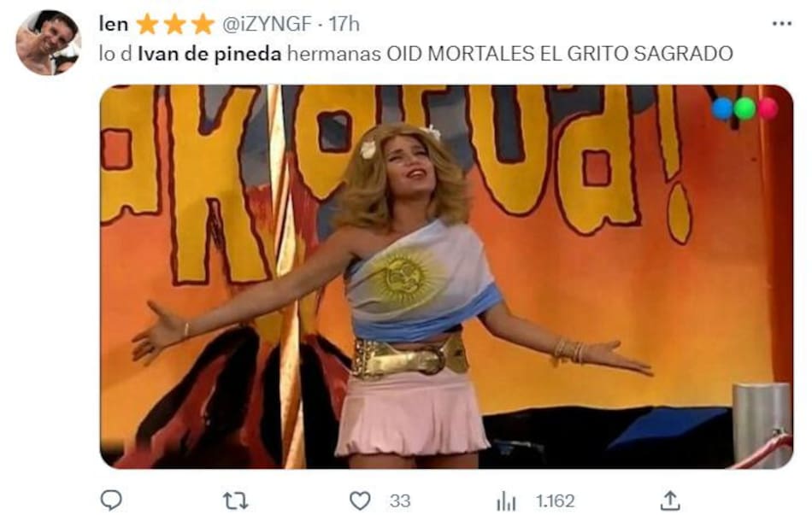Retweet this post using the arrows icon
812x515 pixels.
[235, 500]
